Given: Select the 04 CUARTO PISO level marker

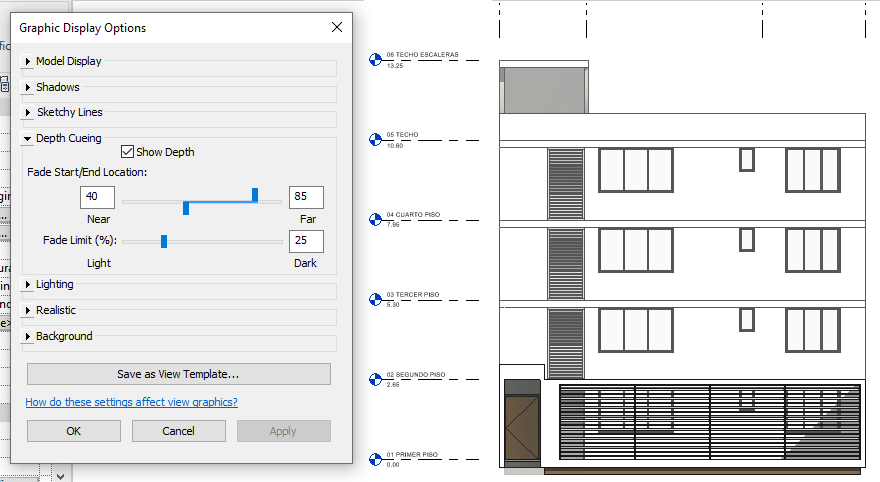Looking at the screenshot, I should click(375, 219).
